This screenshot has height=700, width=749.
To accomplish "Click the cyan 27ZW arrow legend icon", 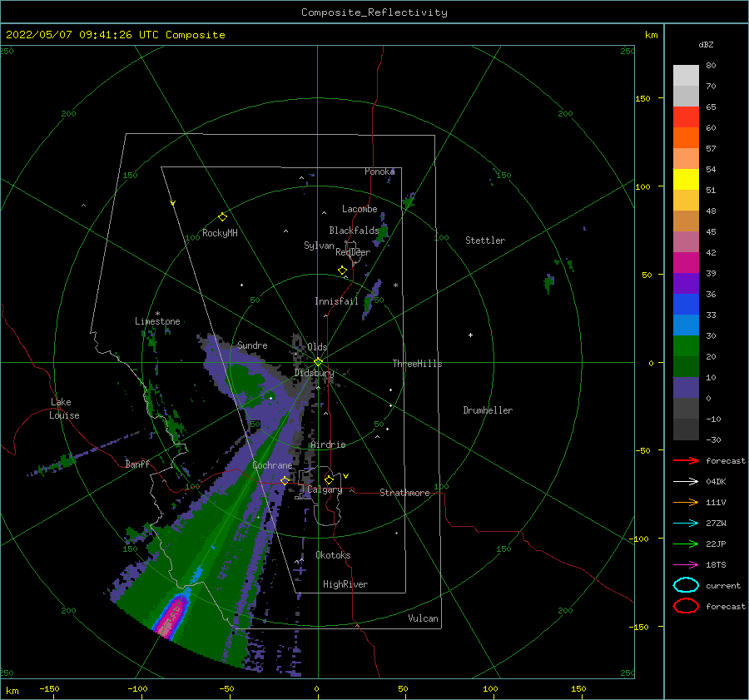I will coord(686,523).
